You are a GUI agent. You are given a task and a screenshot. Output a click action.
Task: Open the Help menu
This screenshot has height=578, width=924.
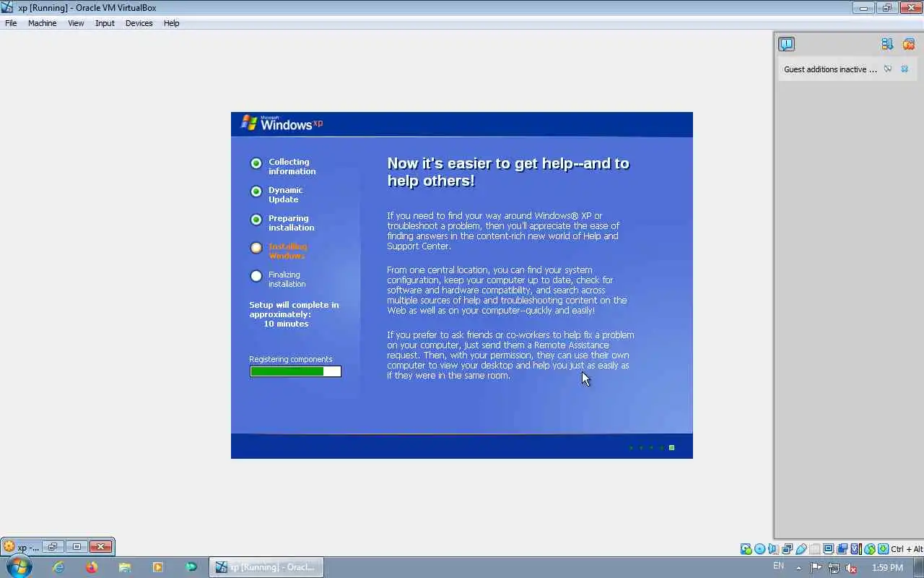pyautogui.click(x=171, y=23)
